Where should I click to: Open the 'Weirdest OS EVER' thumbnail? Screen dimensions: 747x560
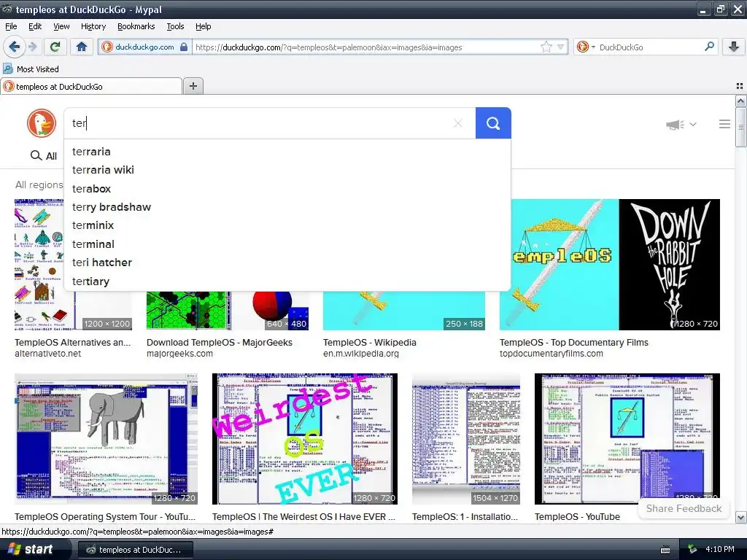[304, 438]
